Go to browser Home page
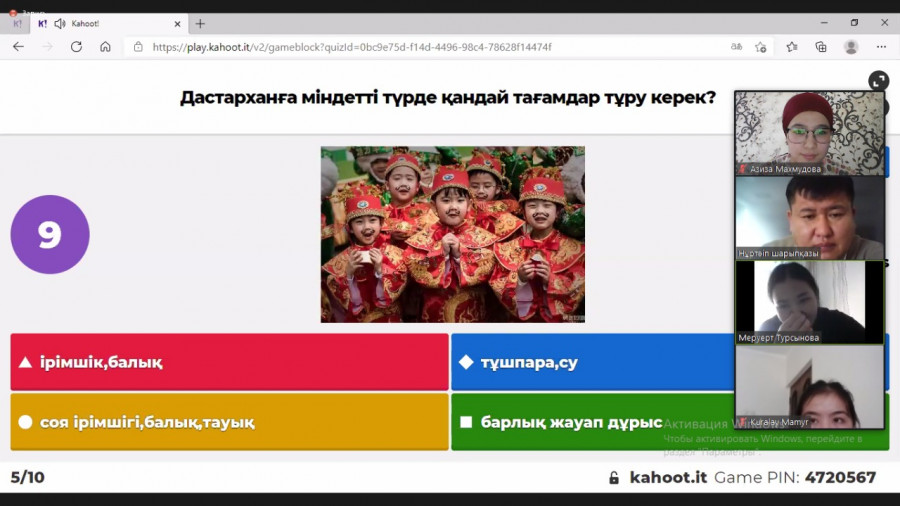Image resolution: width=900 pixels, height=506 pixels. point(105,47)
